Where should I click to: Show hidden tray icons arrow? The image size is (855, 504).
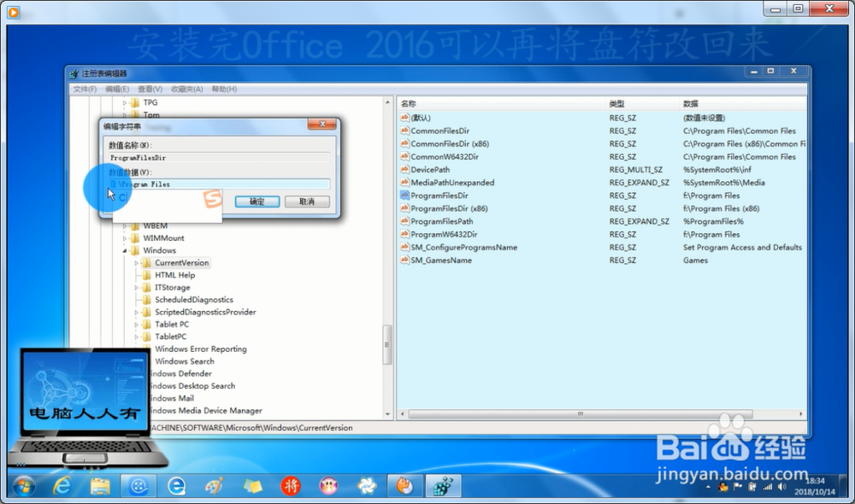pyautogui.click(x=708, y=487)
